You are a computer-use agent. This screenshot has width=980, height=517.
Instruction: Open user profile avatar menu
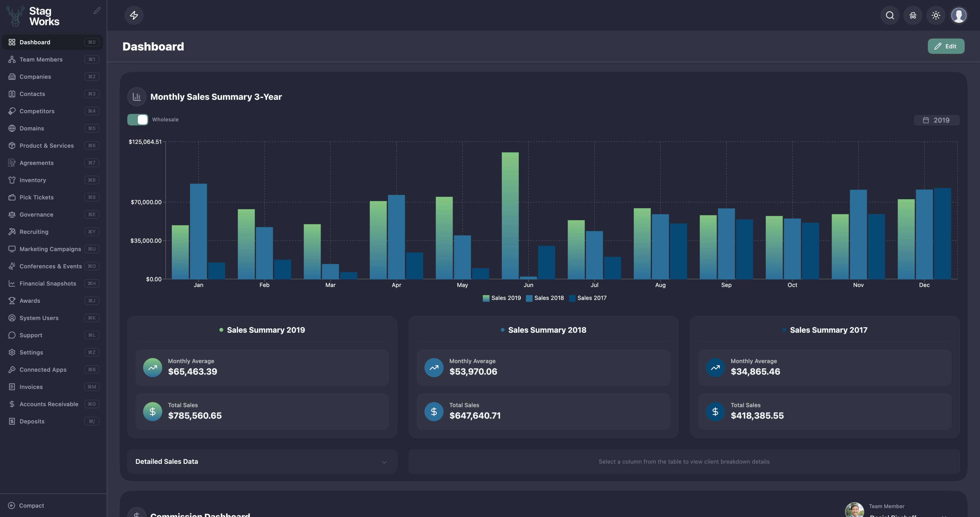pos(959,15)
